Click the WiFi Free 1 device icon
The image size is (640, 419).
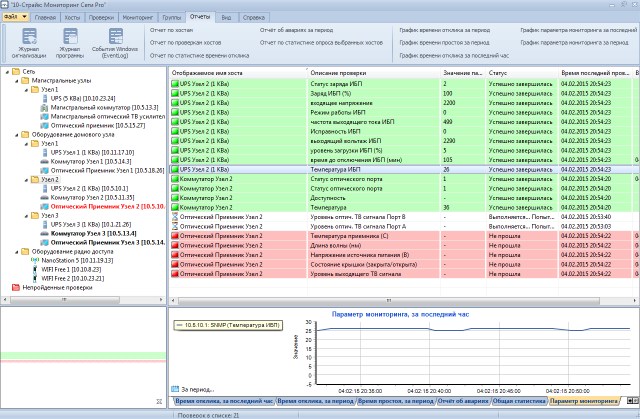click(x=36, y=269)
